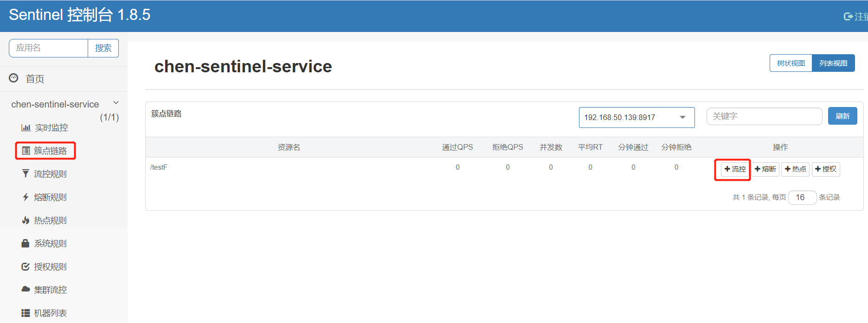Click the 刷新 refresh button

click(842, 116)
